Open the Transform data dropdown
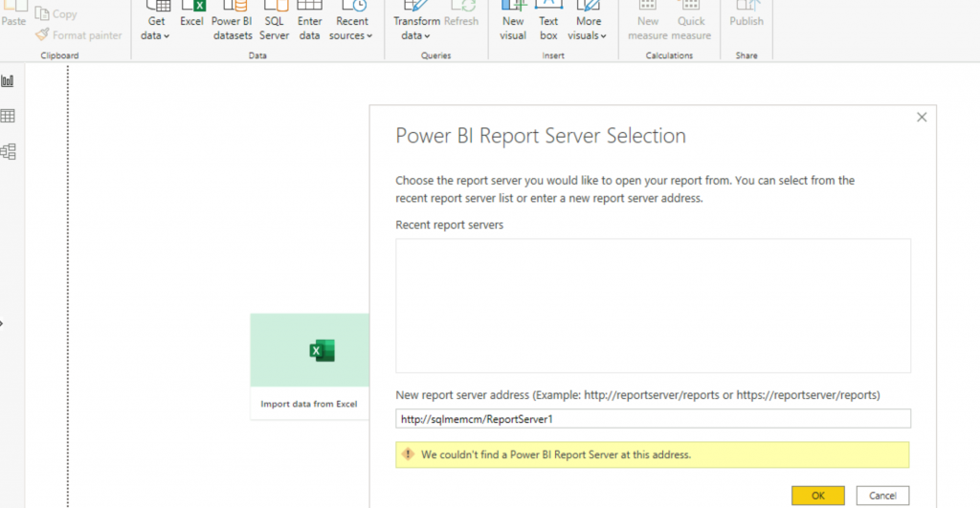 tap(416, 22)
